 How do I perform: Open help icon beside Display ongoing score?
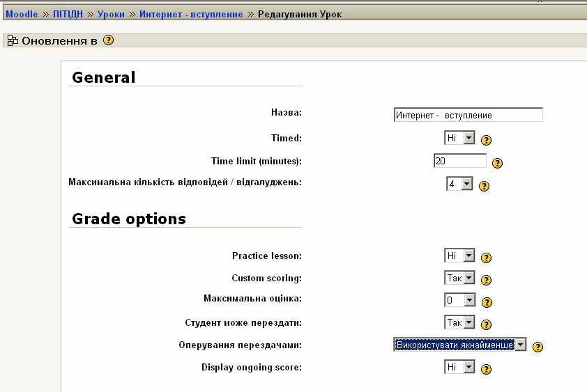pyautogui.click(x=486, y=369)
